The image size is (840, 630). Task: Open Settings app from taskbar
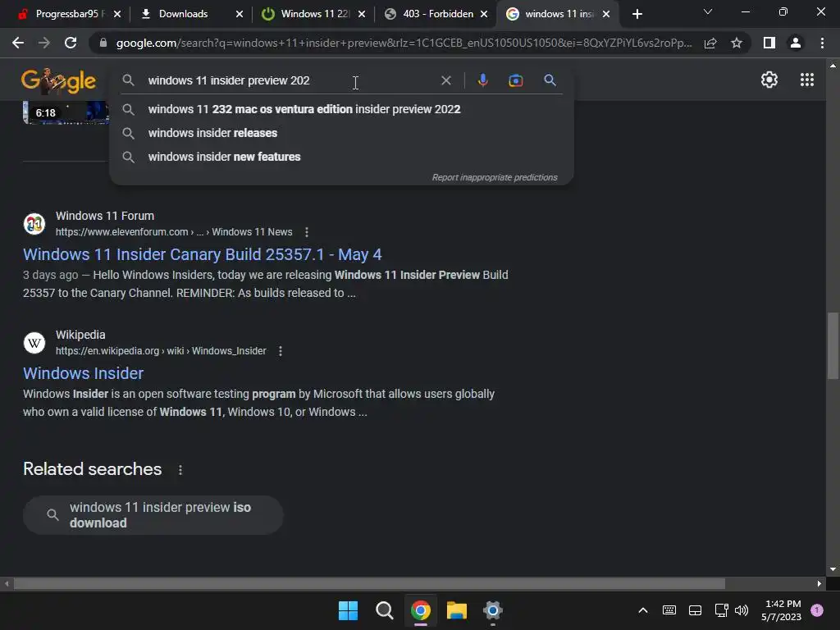click(492, 610)
